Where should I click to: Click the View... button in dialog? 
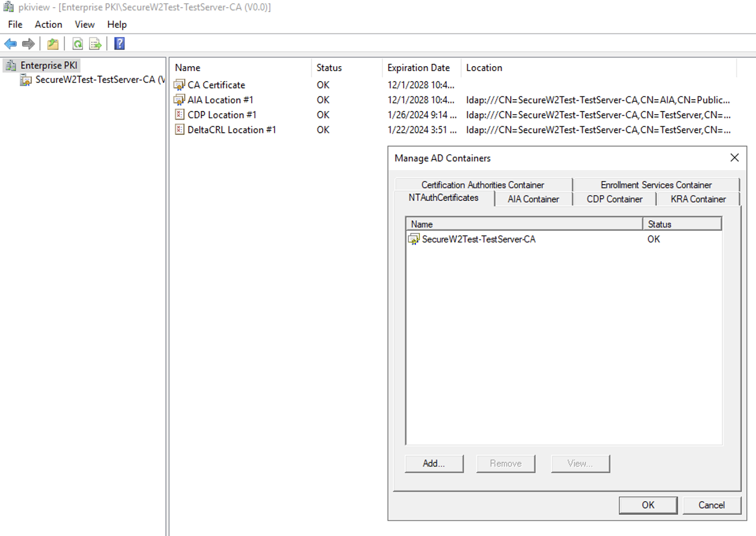click(x=580, y=464)
